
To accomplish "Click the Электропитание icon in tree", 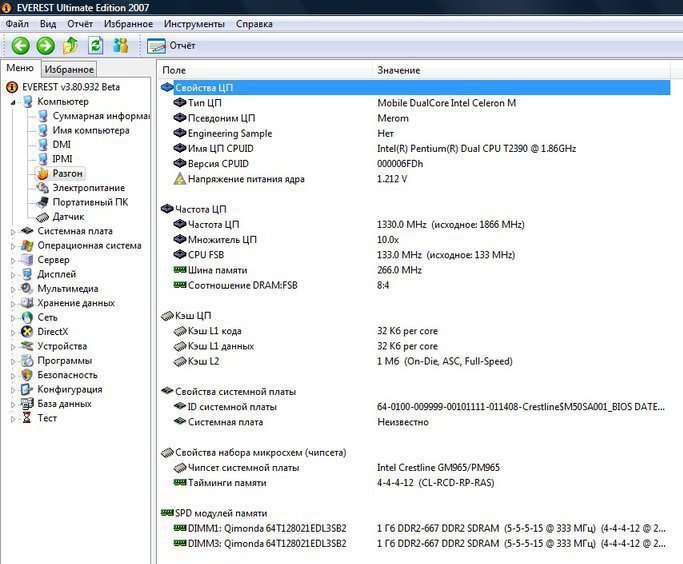I will point(42,188).
